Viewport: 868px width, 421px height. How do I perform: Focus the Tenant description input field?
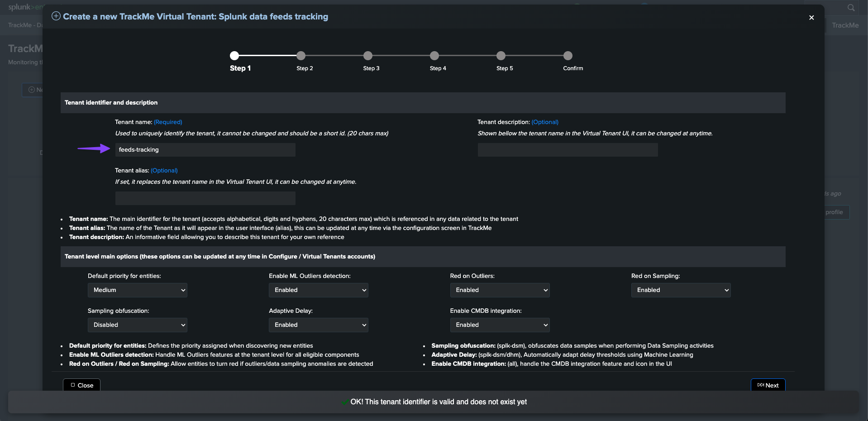click(x=568, y=150)
